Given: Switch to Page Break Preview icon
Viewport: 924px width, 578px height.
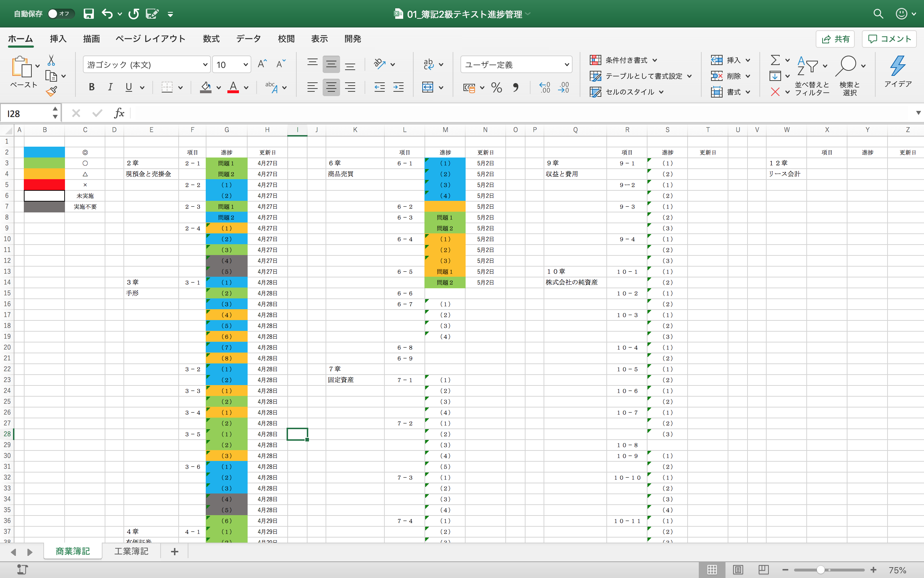Looking at the screenshot, I should coord(763,570).
